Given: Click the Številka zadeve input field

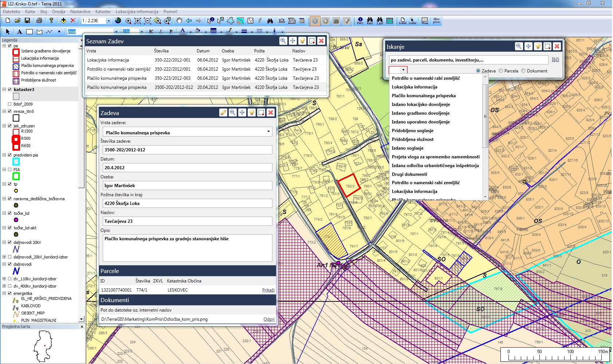Looking at the screenshot, I should [x=188, y=150].
